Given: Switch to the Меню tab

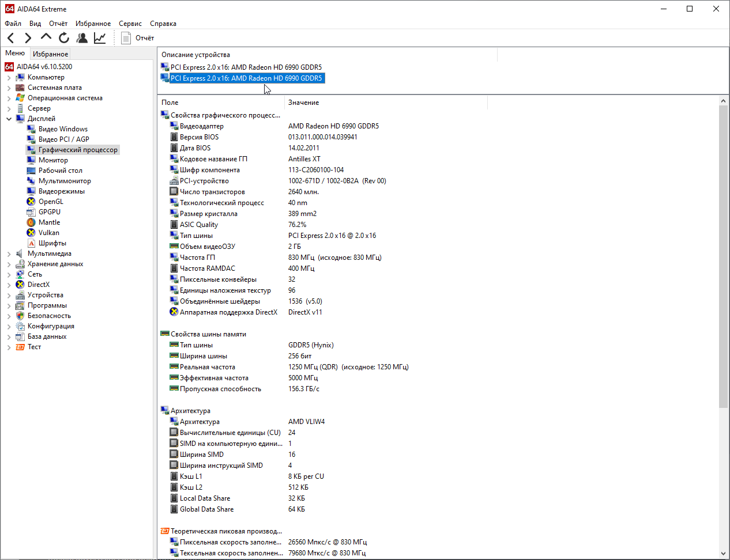Looking at the screenshot, I should point(15,53).
